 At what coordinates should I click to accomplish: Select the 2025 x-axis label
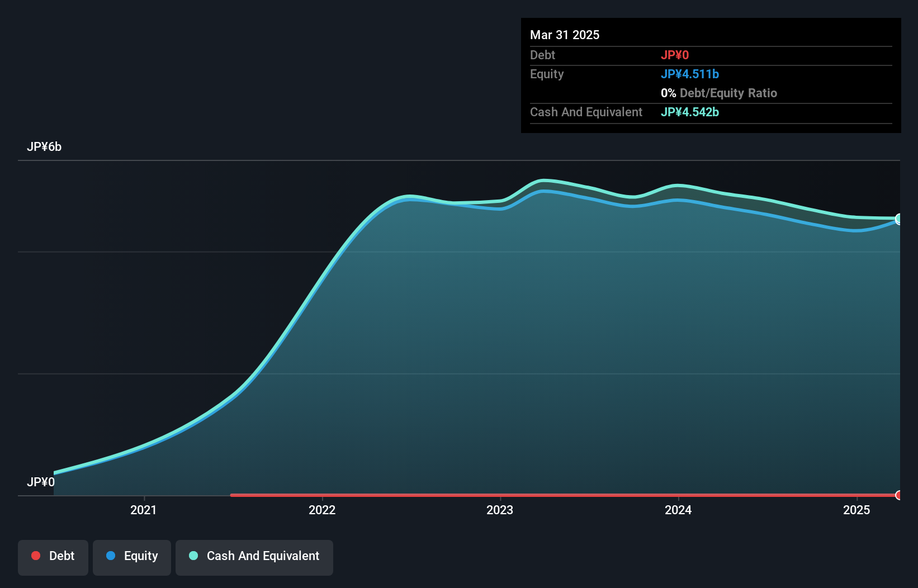pos(857,510)
